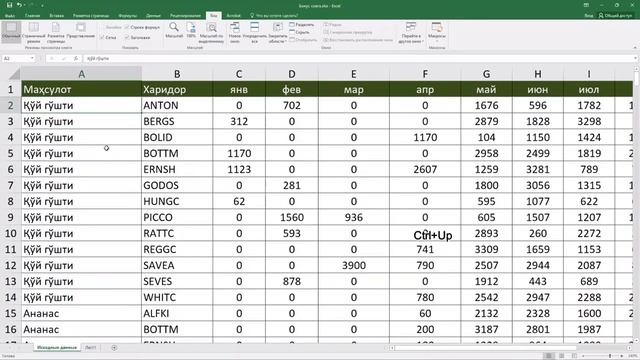Open a New Window (Новое окно)
This screenshot has width=640, height=360.
[235, 33]
